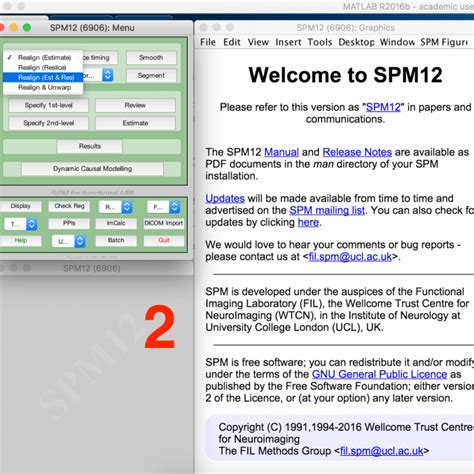Image resolution: width=474 pixels, height=474 pixels.
Task: Open the Coregister dropdown beside Segment
Action: point(99,75)
